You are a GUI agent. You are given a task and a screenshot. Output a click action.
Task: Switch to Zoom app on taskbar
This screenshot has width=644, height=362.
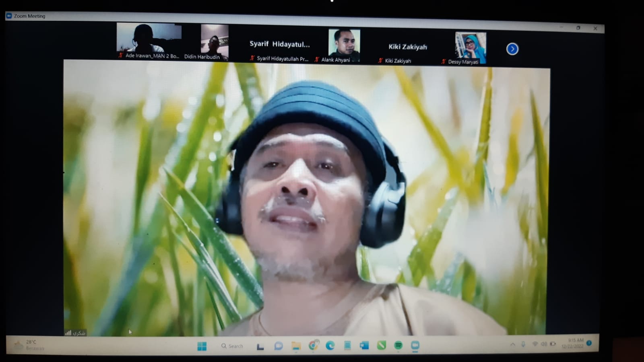[x=415, y=346]
